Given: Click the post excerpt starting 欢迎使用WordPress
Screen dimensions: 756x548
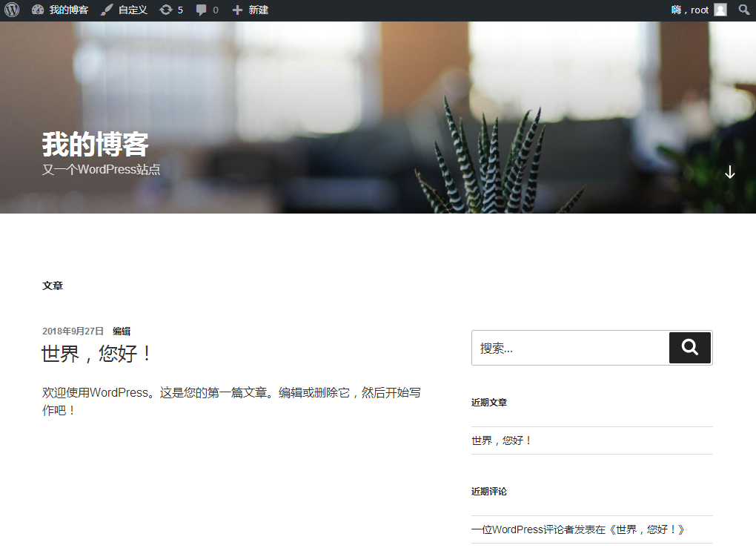Looking at the screenshot, I should [231, 401].
